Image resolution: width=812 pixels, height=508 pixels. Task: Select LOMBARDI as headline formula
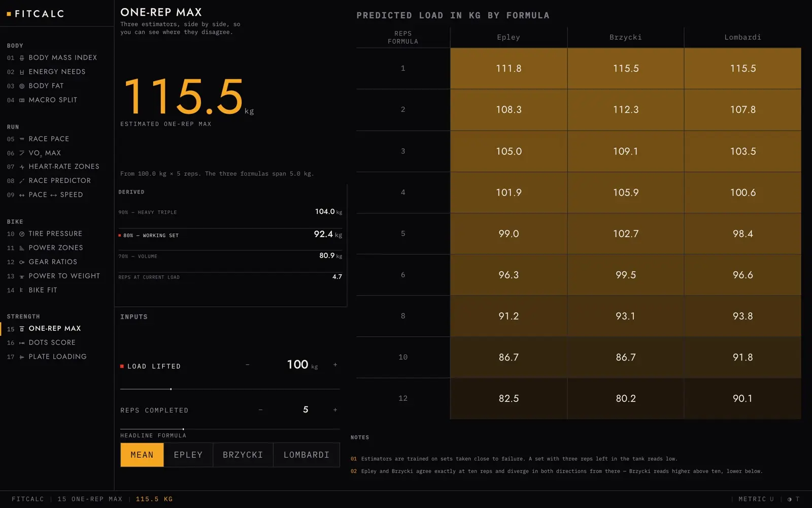click(307, 455)
